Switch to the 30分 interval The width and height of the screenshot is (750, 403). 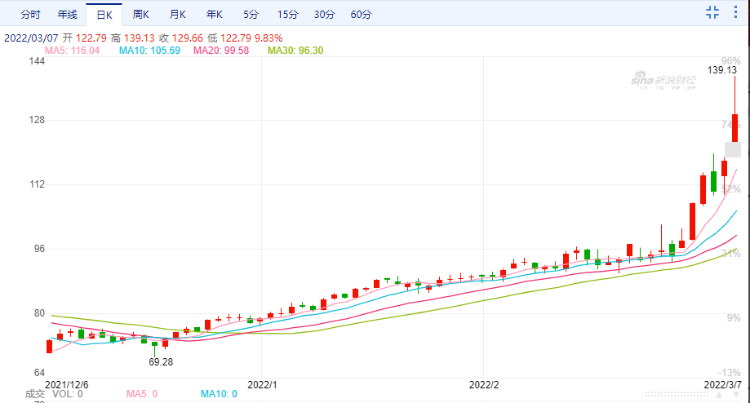(324, 14)
